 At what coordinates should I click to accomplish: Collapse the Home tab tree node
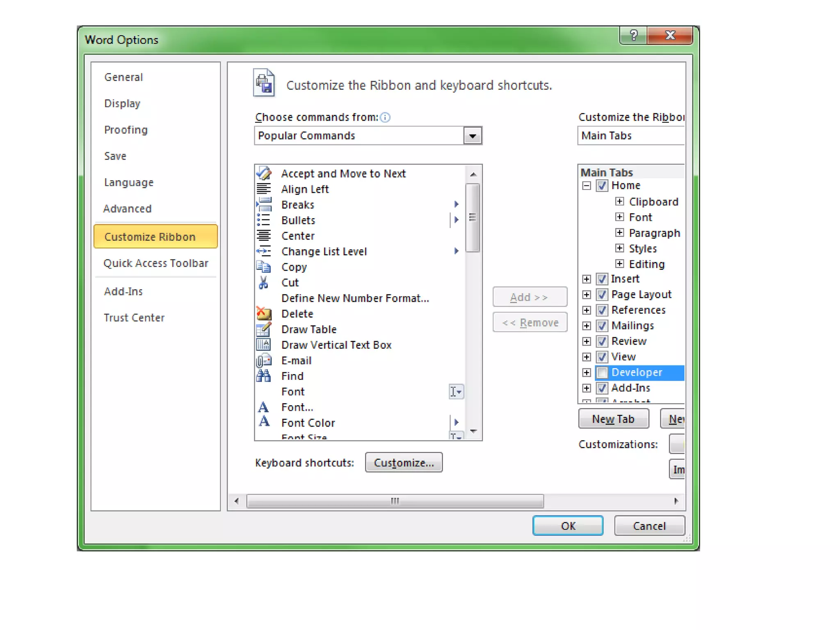click(587, 186)
